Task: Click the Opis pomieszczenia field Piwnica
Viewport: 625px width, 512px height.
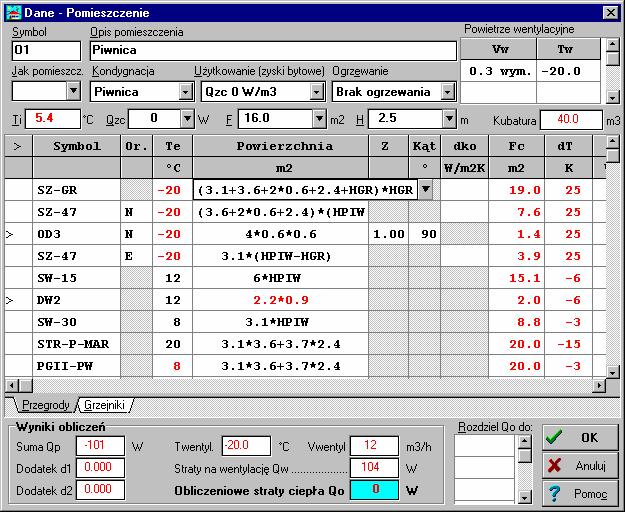Action: 273,51
